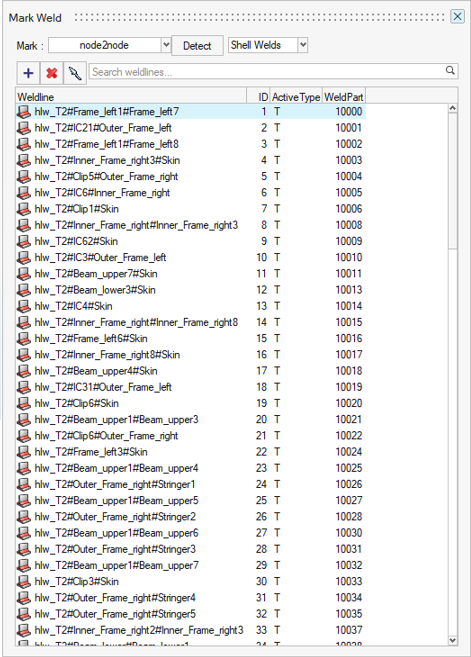Click the magnifier icon in search field
This screenshot has width=471, height=657.
tap(450, 70)
